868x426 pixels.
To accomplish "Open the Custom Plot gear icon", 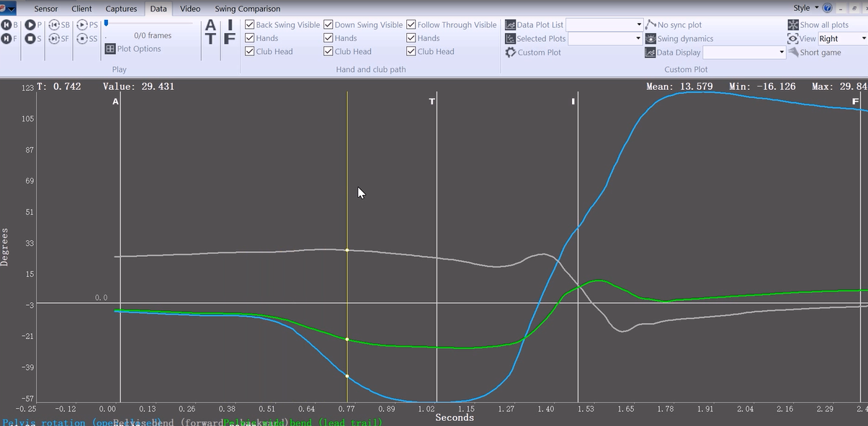I will point(511,53).
